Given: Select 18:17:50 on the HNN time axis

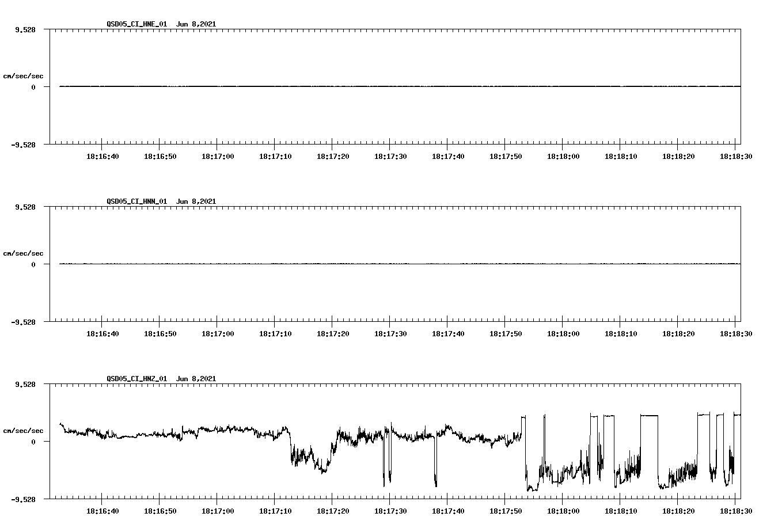Looking at the screenshot, I should 506,334.
